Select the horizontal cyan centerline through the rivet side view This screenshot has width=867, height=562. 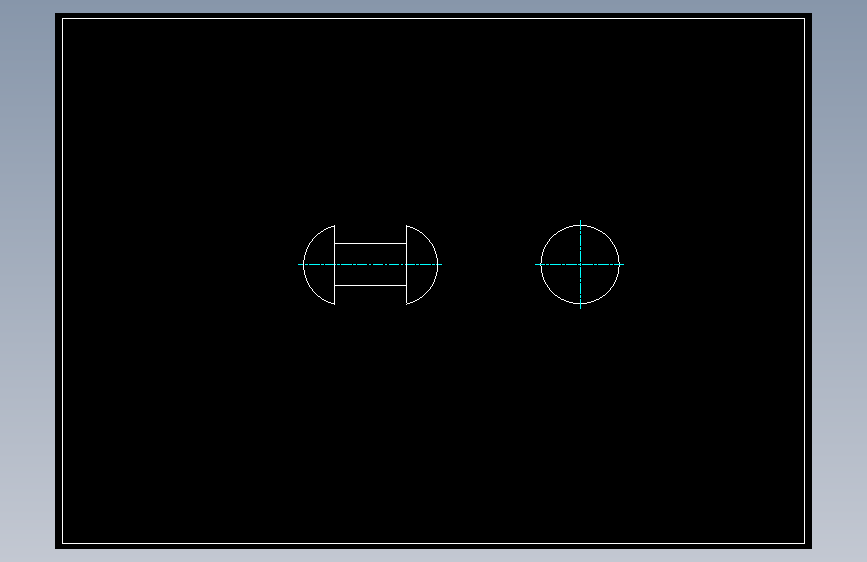click(x=370, y=264)
